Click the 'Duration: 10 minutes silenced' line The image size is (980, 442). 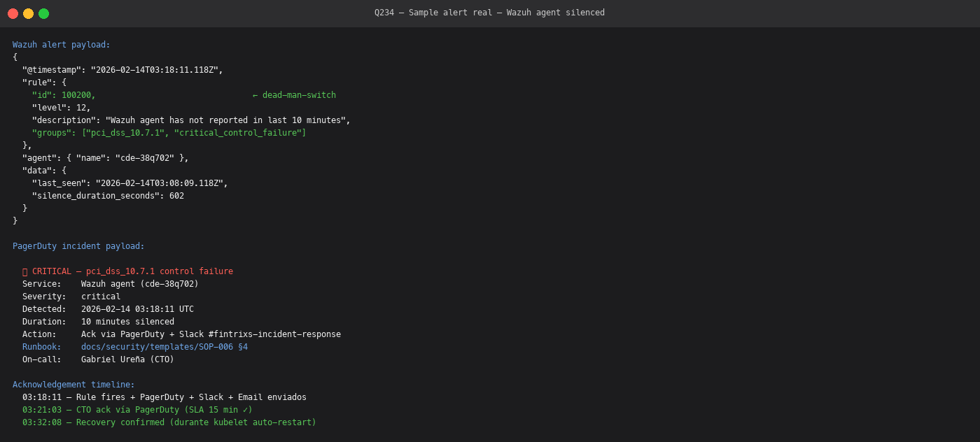pyautogui.click(x=98, y=322)
